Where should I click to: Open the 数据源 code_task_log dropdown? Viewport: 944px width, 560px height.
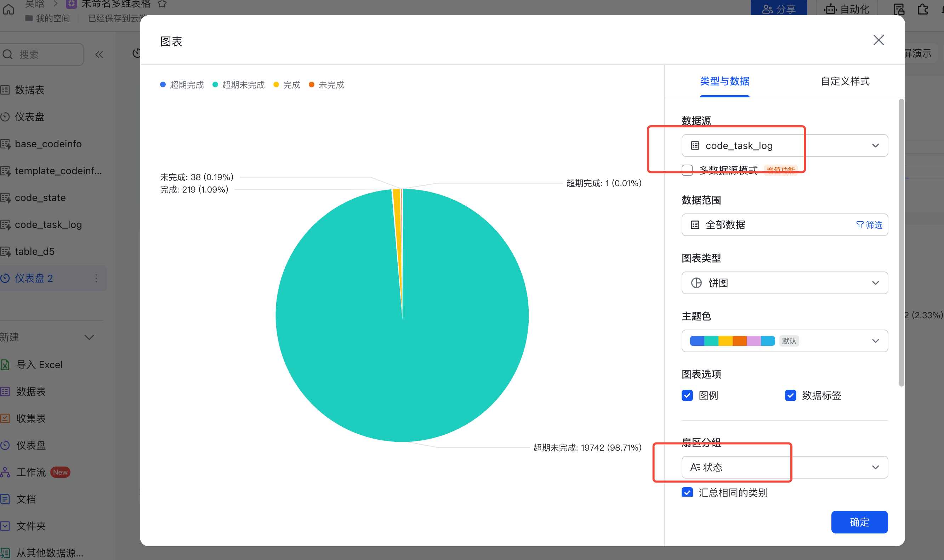coord(784,145)
